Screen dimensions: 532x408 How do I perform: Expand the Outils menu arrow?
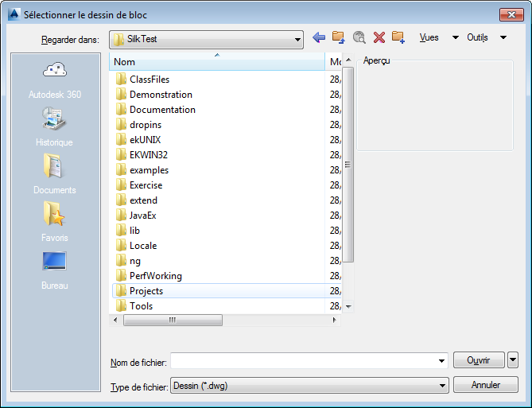click(x=503, y=37)
